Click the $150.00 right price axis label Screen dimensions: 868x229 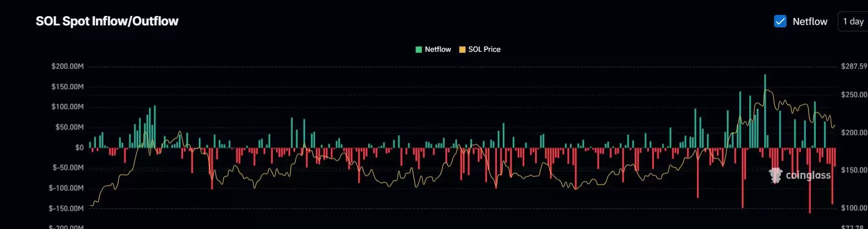pos(854,170)
